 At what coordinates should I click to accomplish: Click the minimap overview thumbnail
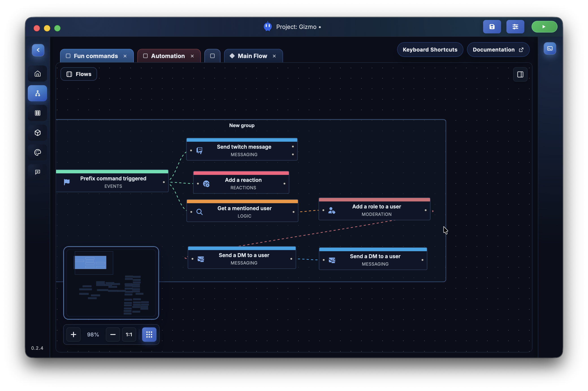click(111, 283)
